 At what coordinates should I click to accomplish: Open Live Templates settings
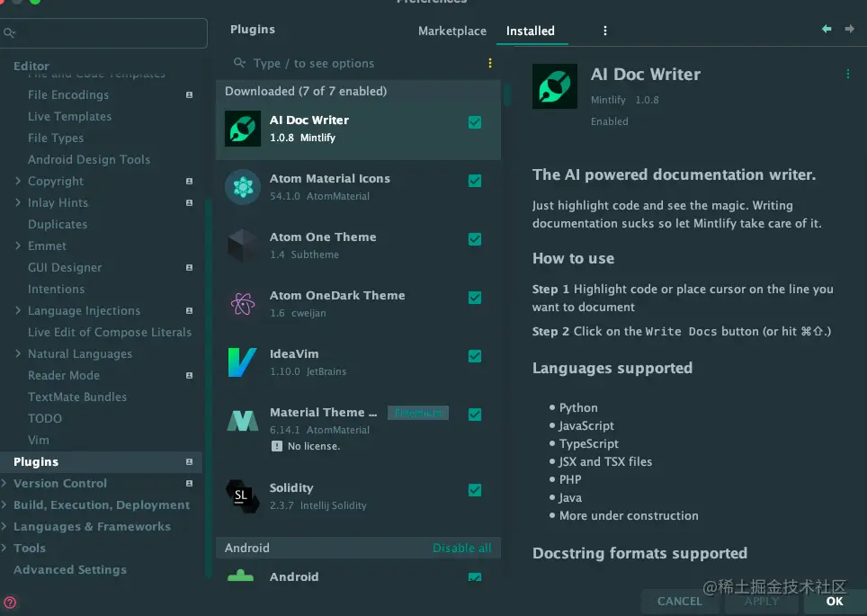[x=69, y=117]
